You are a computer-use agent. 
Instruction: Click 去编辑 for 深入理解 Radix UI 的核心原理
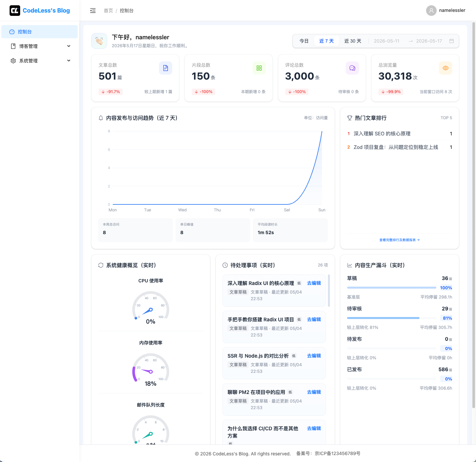[314, 283]
